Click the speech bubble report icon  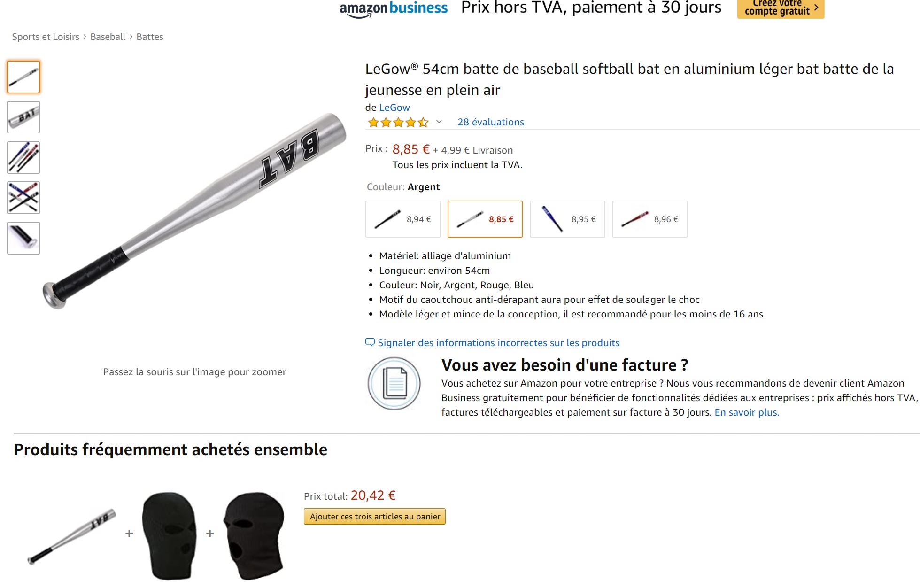point(370,342)
